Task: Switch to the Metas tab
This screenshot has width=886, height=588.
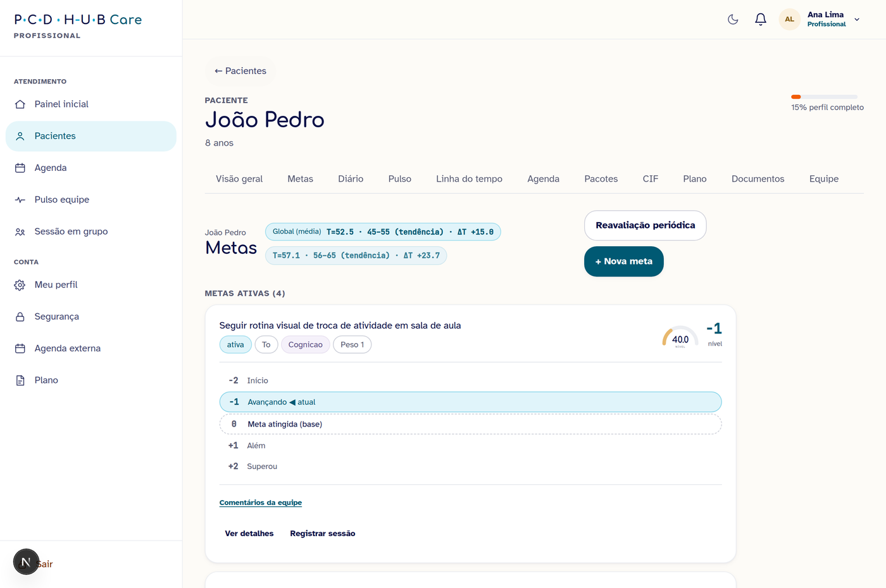Action: [300, 179]
